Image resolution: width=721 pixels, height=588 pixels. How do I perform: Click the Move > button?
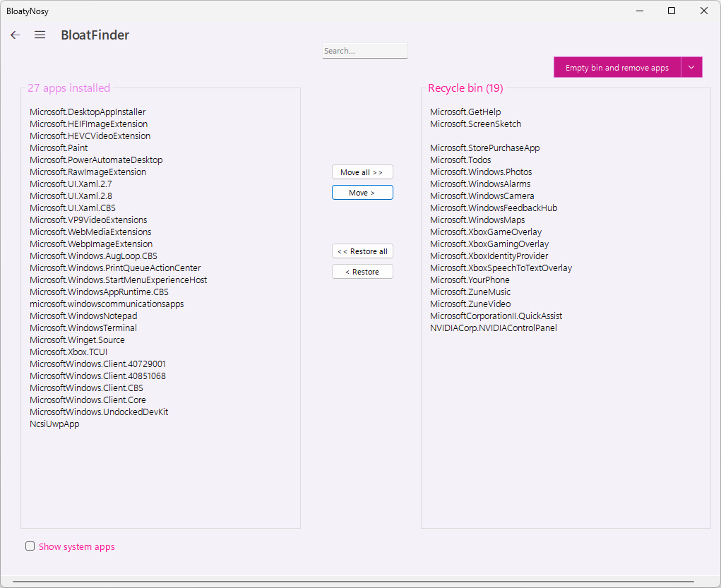[362, 193]
